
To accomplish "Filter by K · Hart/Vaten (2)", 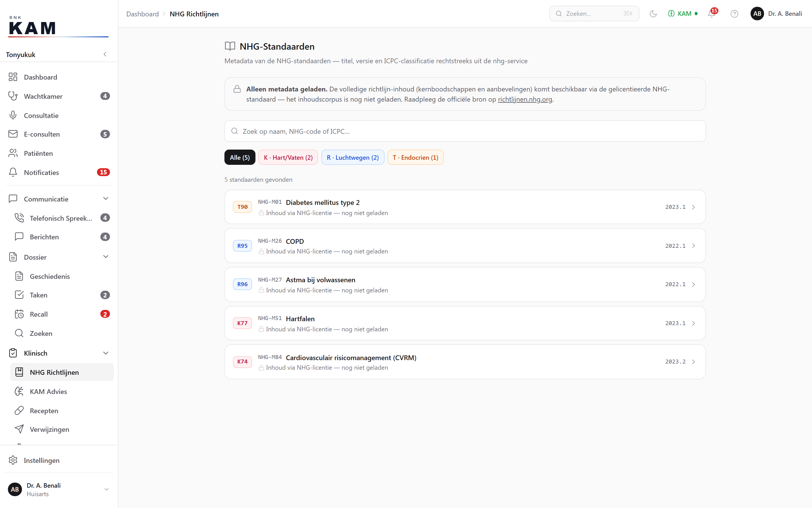I will 288,157.
